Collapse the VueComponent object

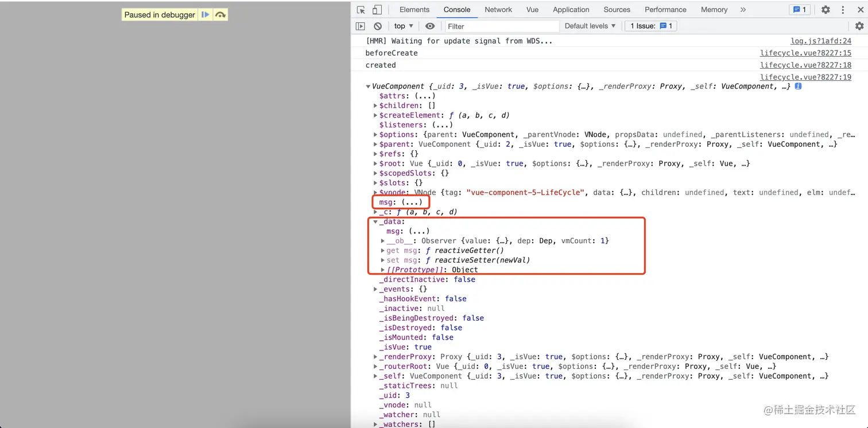point(368,87)
